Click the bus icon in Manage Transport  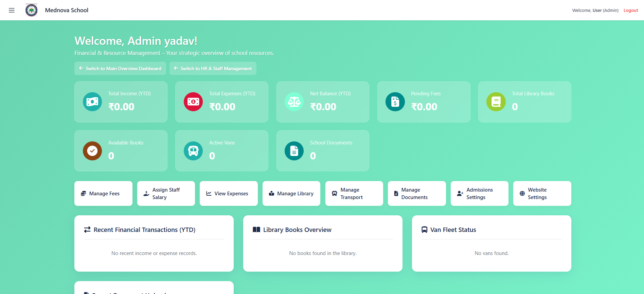pos(335,194)
